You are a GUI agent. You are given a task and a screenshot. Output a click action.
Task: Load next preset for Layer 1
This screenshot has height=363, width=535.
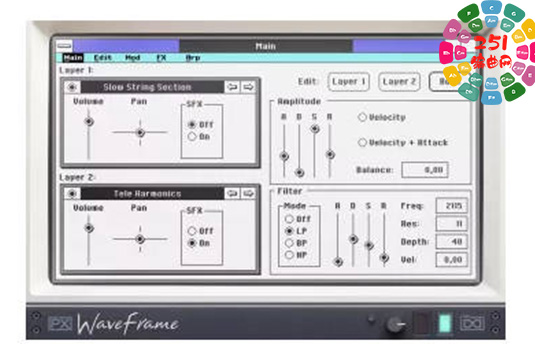248,87
